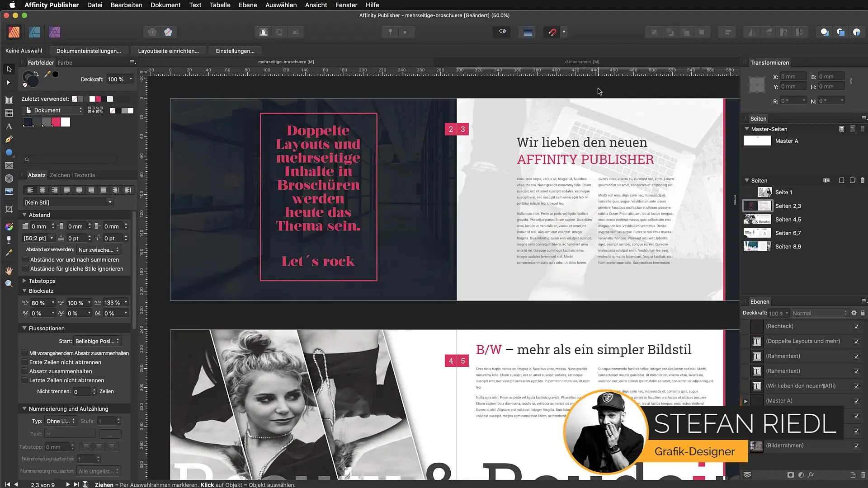Switch to Photo persona icon
Viewport: 868px width, 488px height.
pos(55,32)
